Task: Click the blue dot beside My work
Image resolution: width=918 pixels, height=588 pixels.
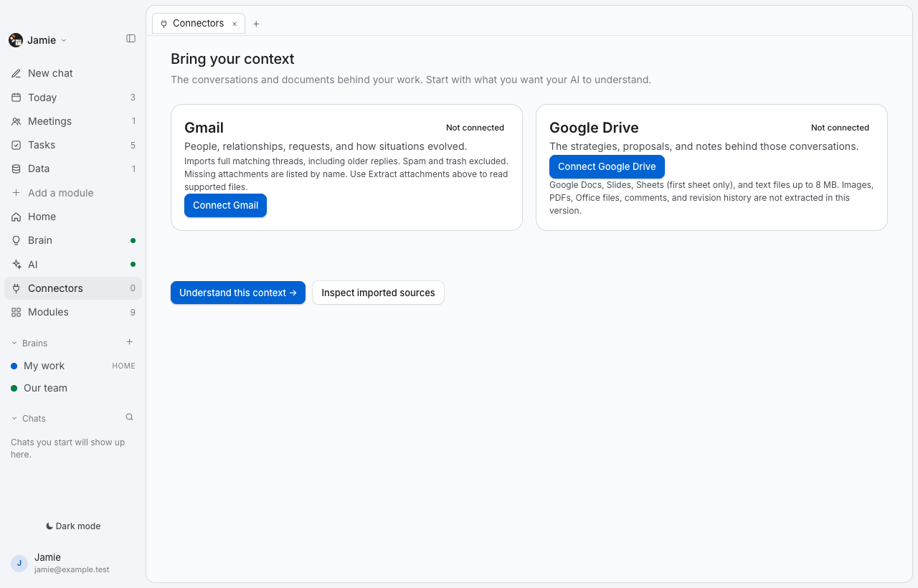Action: point(14,366)
